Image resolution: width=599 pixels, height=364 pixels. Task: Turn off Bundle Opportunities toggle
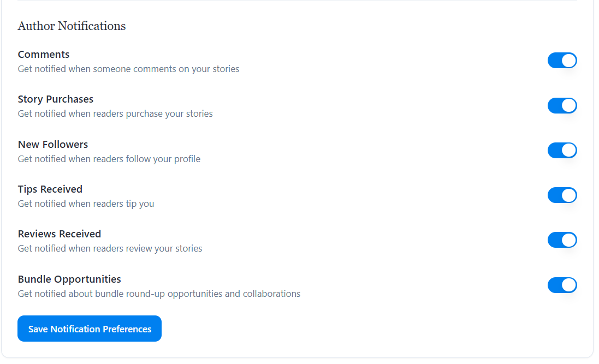[x=562, y=285]
